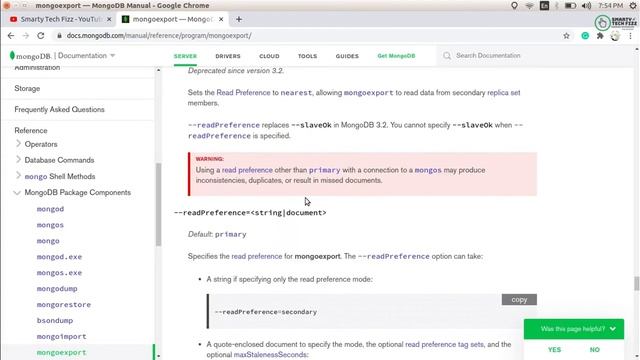Open the Reference sidebar section
The image size is (640, 360).
pos(31,131)
